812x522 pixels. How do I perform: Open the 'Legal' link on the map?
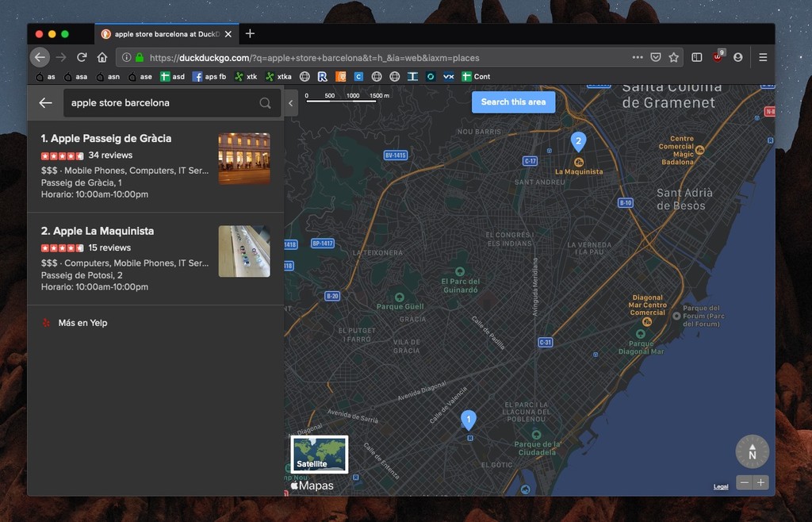click(721, 487)
